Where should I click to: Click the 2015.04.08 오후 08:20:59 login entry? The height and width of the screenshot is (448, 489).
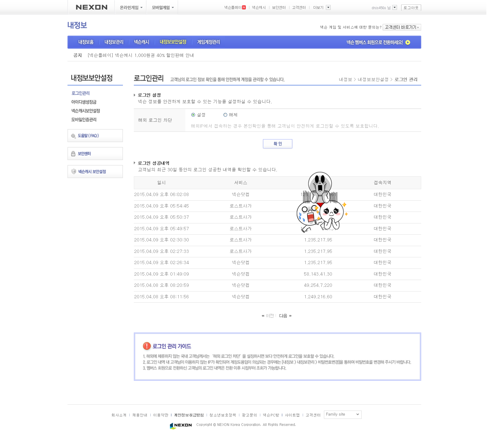coord(162,285)
